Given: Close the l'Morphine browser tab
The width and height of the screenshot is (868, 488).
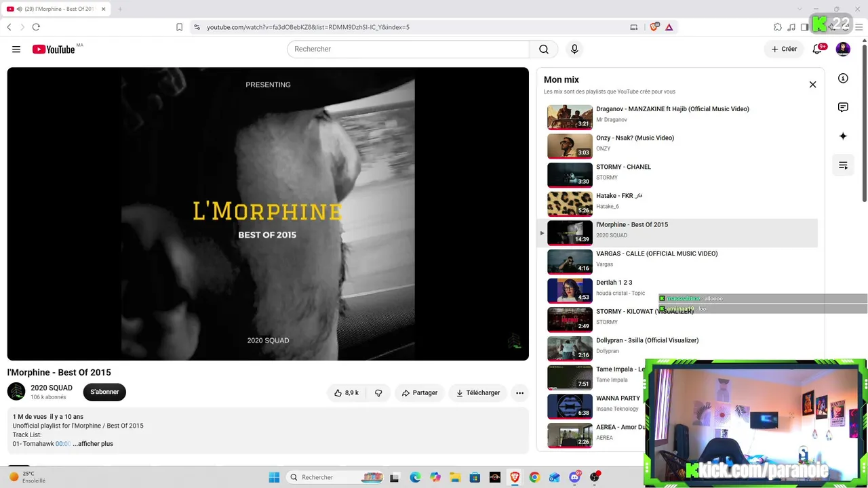Looking at the screenshot, I should point(103,9).
